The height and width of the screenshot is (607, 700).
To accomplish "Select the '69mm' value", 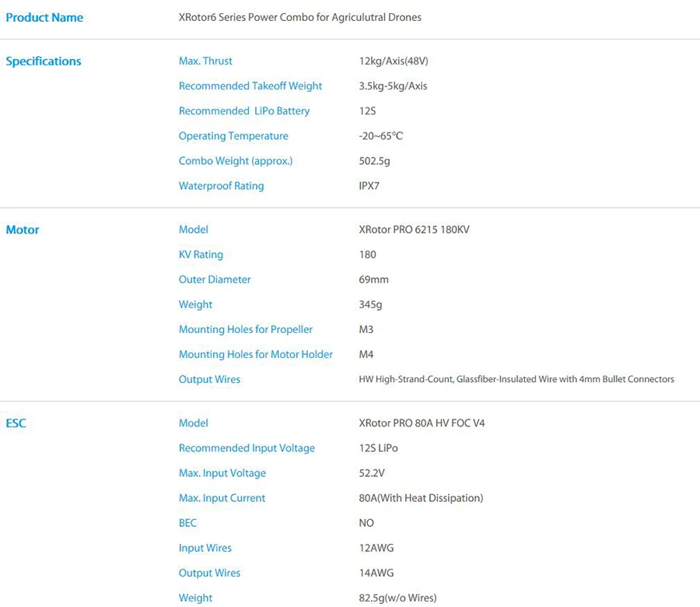I will 373,279.
